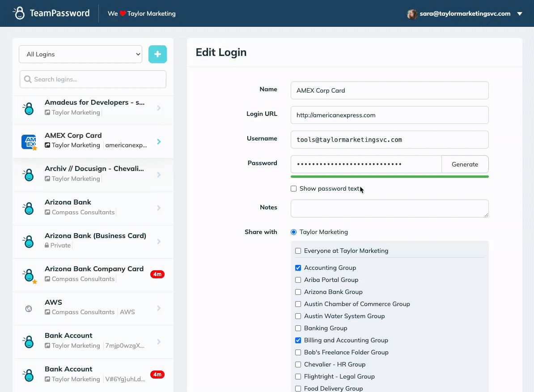
Task: Uncheck Accounting Group checkbox
Action: [x=298, y=268]
